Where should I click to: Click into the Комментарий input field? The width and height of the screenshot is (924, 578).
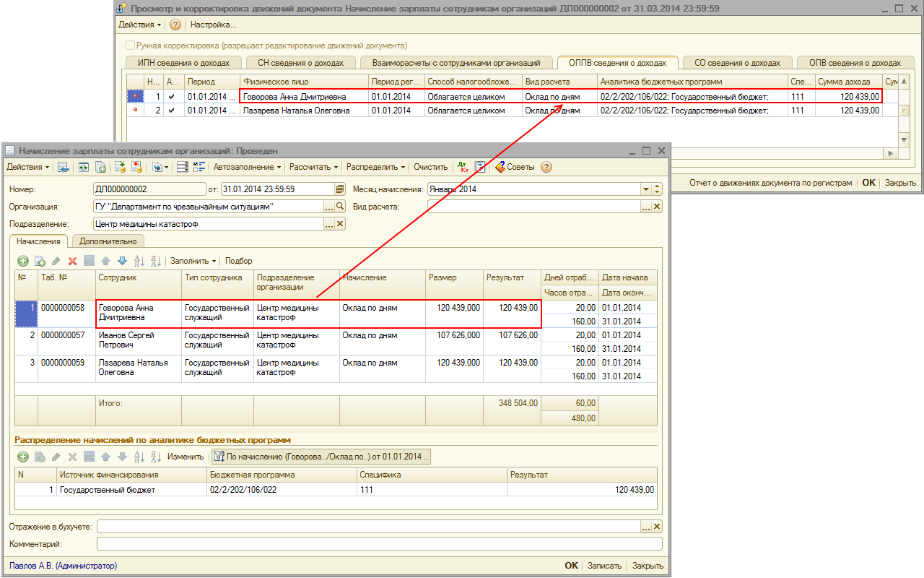[379, 543]
